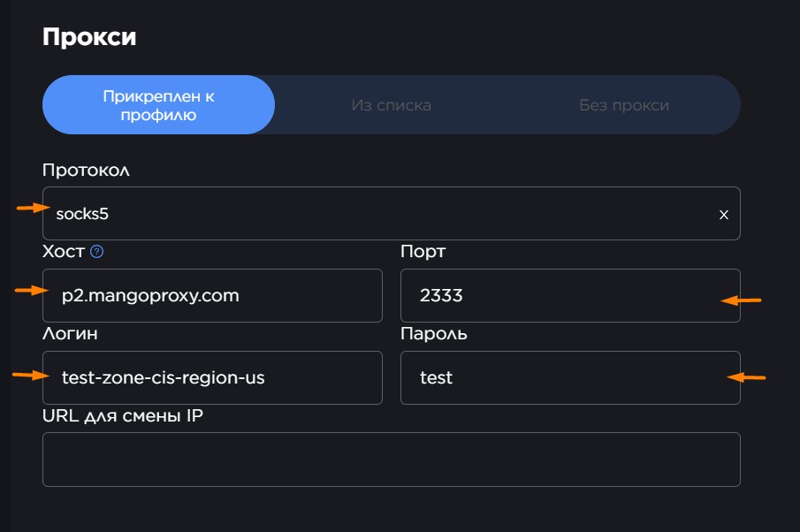The width and height of the screenshot is (800, 532).
Task: Switch to the 'Из списка' tab
Action: click(x=392, y=105)
